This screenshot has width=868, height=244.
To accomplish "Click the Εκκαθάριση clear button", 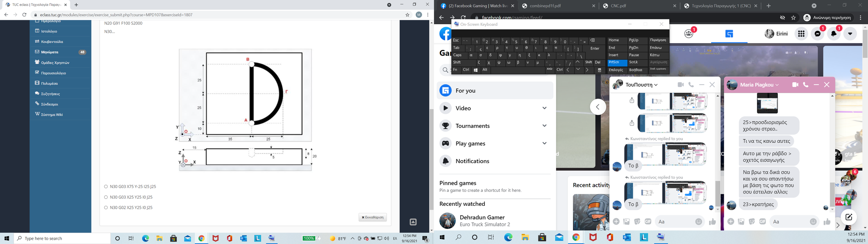I will click(373, 217).
